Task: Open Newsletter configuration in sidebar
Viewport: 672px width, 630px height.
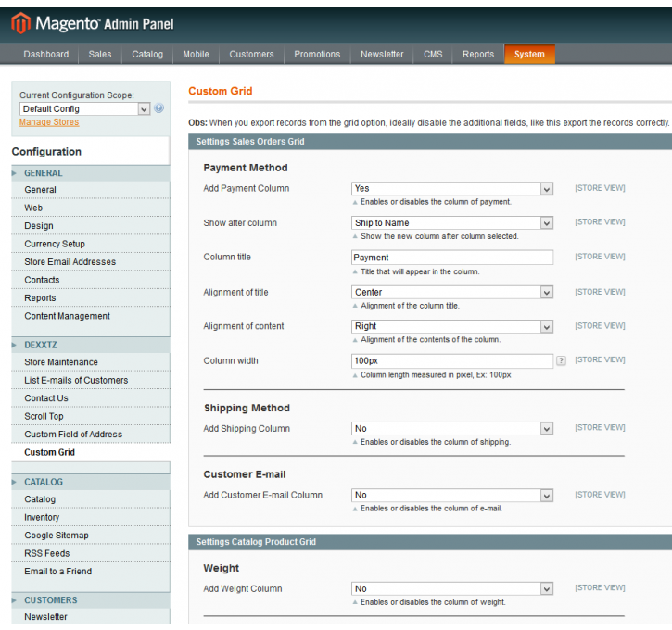Action: pyautogui.click(x=91, y=616)
